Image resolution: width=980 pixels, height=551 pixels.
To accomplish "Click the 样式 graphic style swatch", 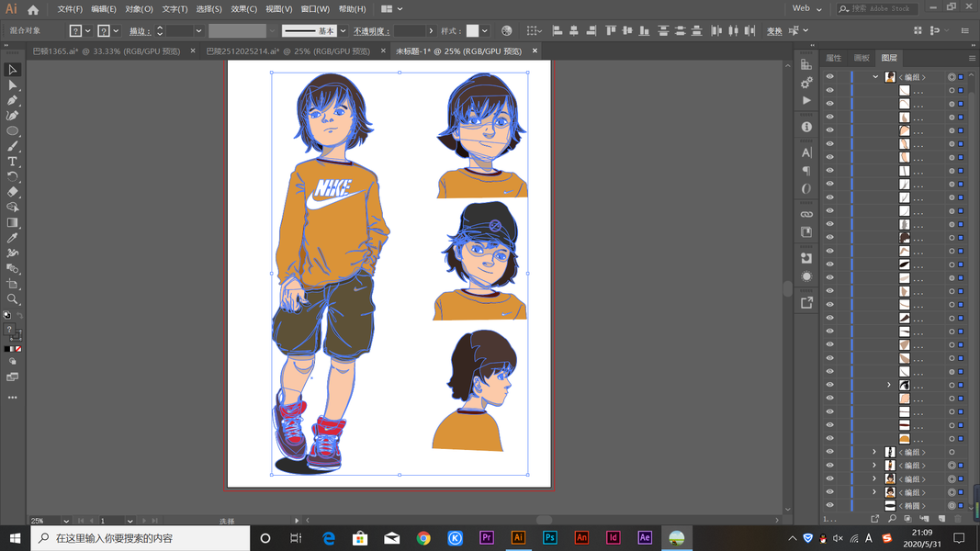I will point(472,30).
